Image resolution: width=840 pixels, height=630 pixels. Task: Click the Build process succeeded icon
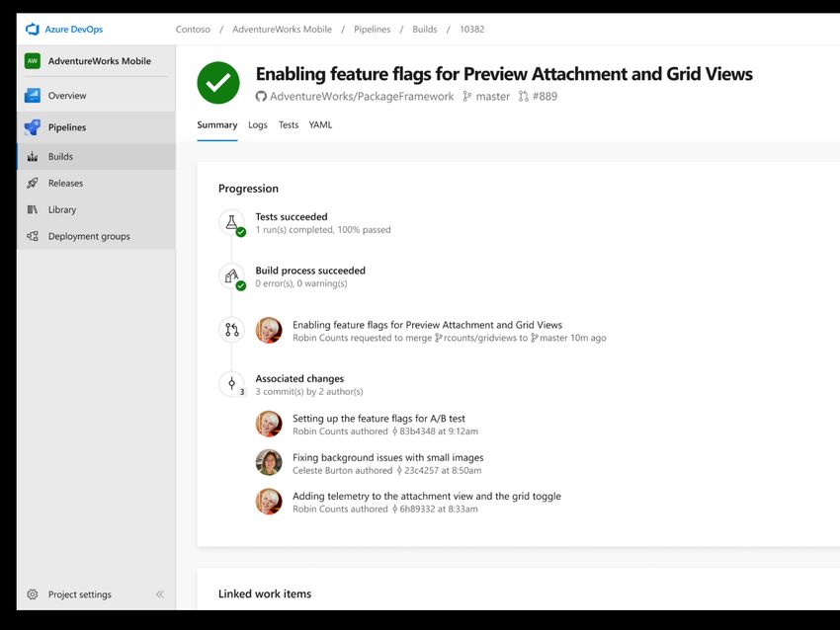pos(231,276)
